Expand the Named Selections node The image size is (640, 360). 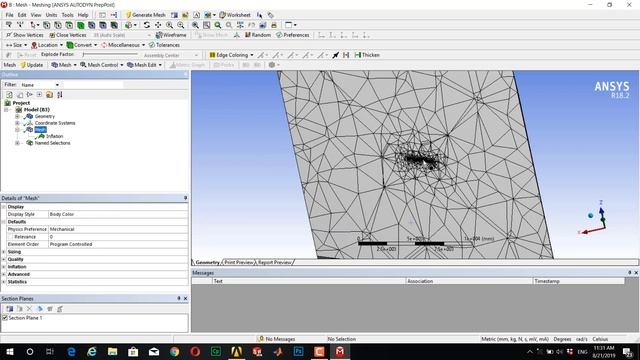click(x=17, y=143)
